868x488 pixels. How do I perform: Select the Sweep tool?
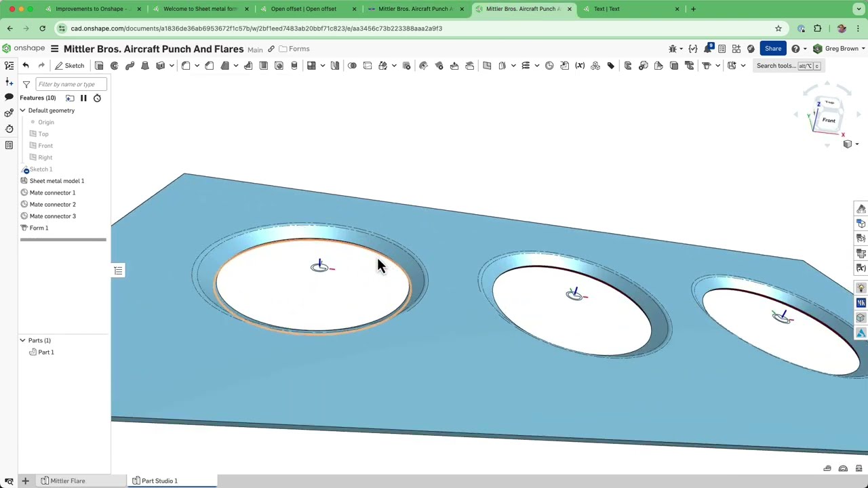[130, 66]
